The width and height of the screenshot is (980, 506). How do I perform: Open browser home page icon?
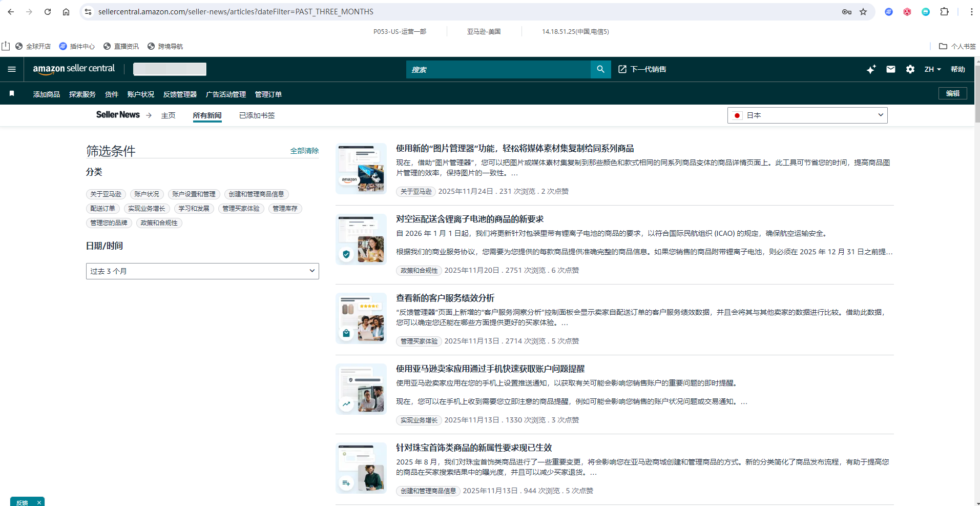click(66, 12)
